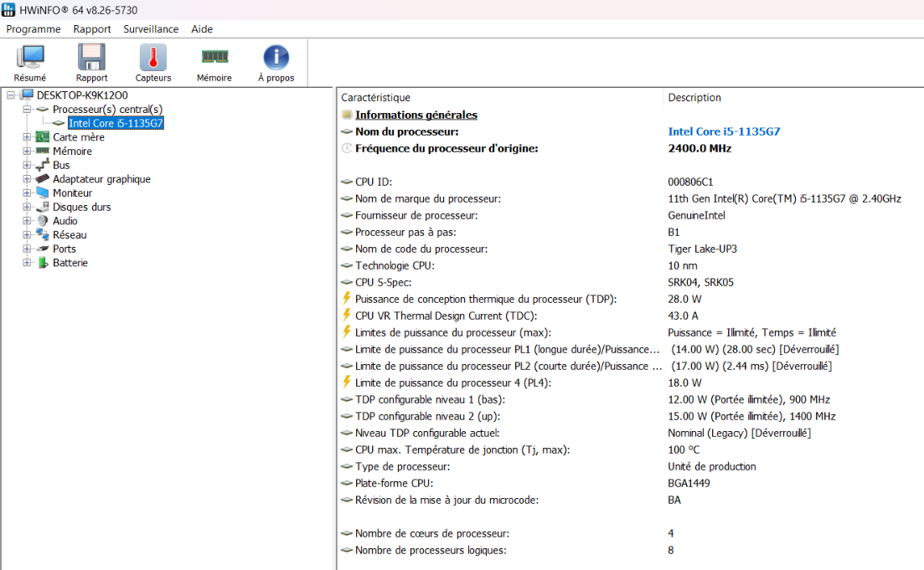Expand the Bus tree node

[27, 165]
